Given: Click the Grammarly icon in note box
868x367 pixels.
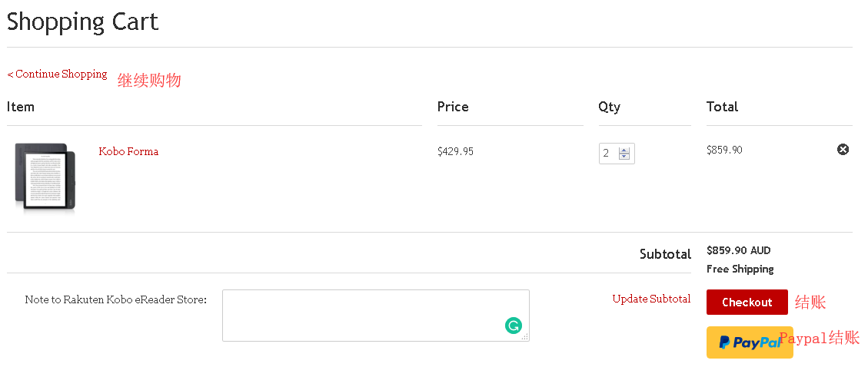Looking at the screenshot, I should (x=514, y=326).
